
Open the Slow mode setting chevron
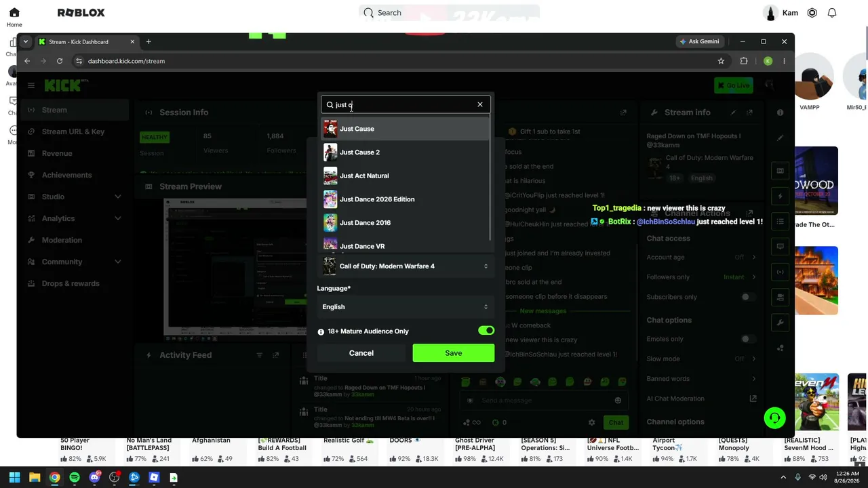(753, 359)
